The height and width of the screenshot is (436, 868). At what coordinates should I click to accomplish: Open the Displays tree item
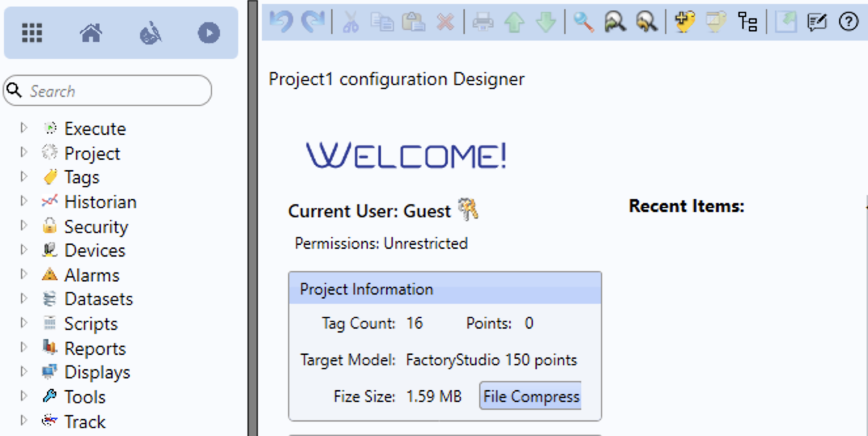97,372
